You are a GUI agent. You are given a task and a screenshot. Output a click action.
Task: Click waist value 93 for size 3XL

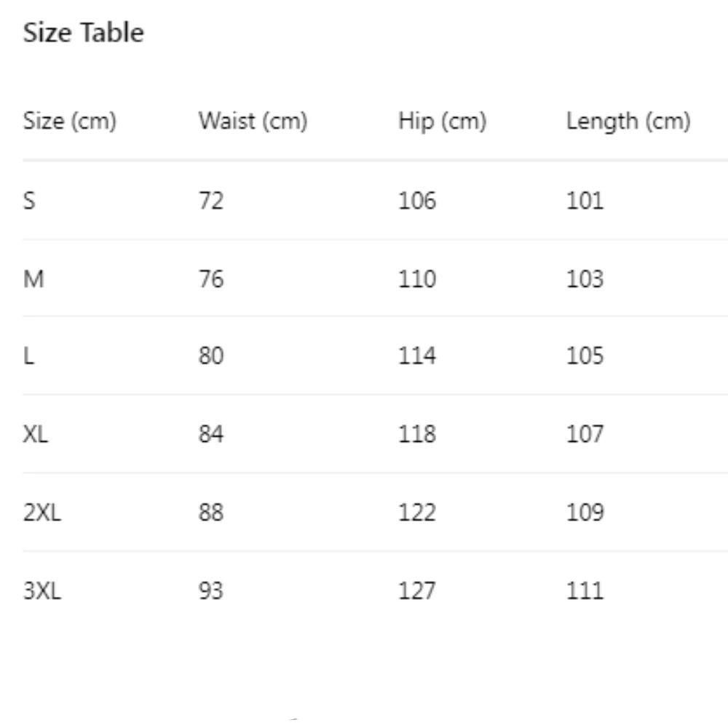tap(210, 590)
